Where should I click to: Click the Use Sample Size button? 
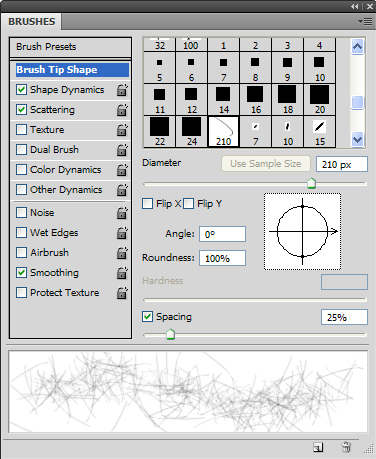tap(266, 164)
